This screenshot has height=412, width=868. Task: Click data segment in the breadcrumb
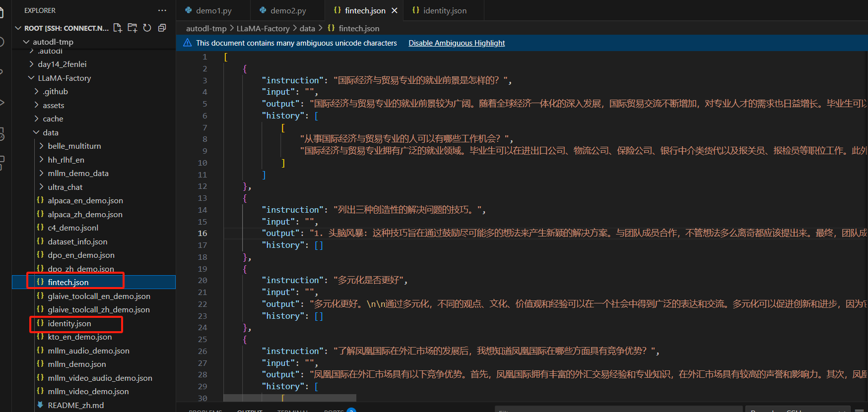point(307,28)
